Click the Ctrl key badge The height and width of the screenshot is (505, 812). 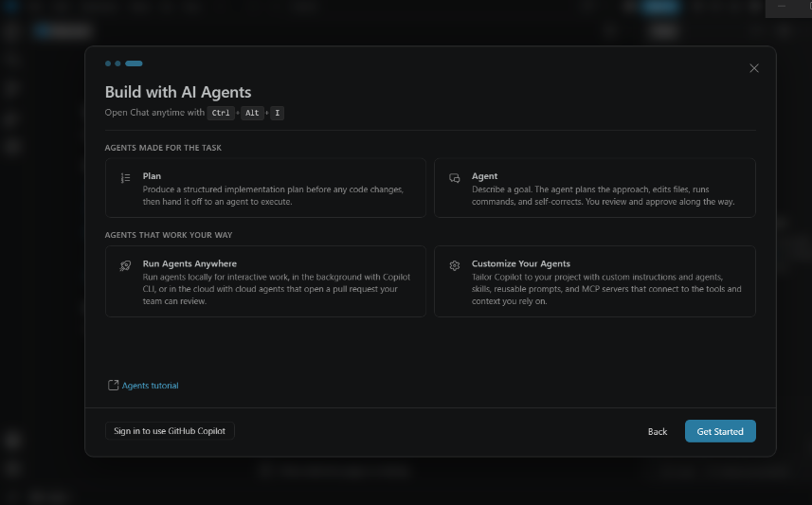[221, 113]
